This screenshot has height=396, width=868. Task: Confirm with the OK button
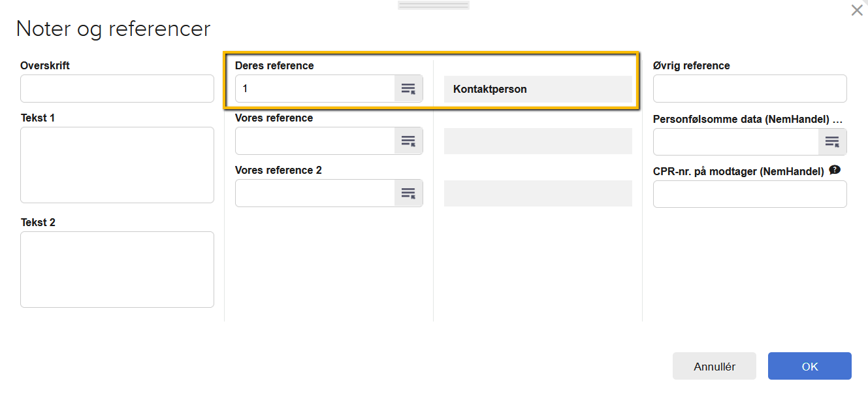click(x=809, y=367)
